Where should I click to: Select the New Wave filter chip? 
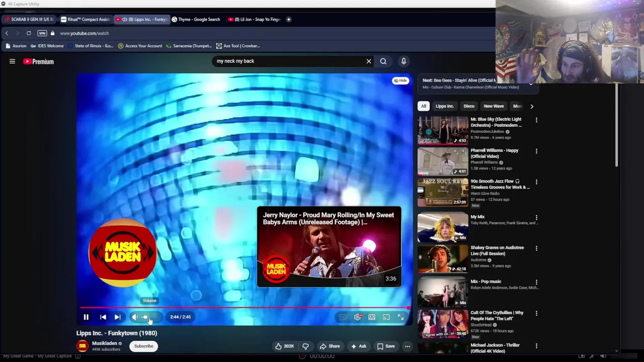pyautogui.click(x=494, y=106)
